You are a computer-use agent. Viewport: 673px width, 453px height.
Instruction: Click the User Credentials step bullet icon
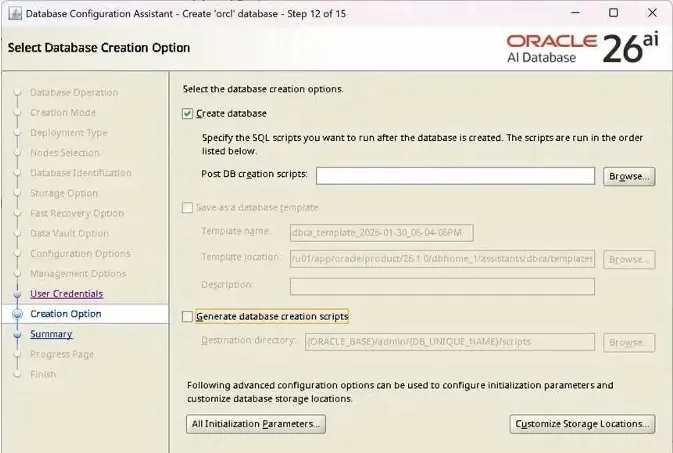tap(17, 294)
